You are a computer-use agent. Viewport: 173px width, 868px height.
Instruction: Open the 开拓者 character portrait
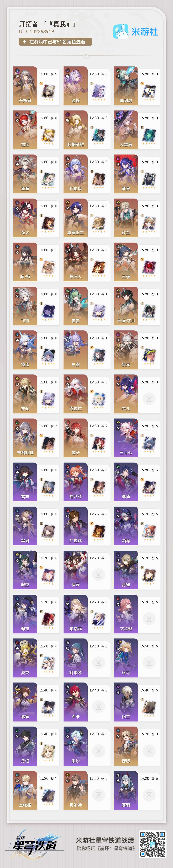tap(25, 86)
